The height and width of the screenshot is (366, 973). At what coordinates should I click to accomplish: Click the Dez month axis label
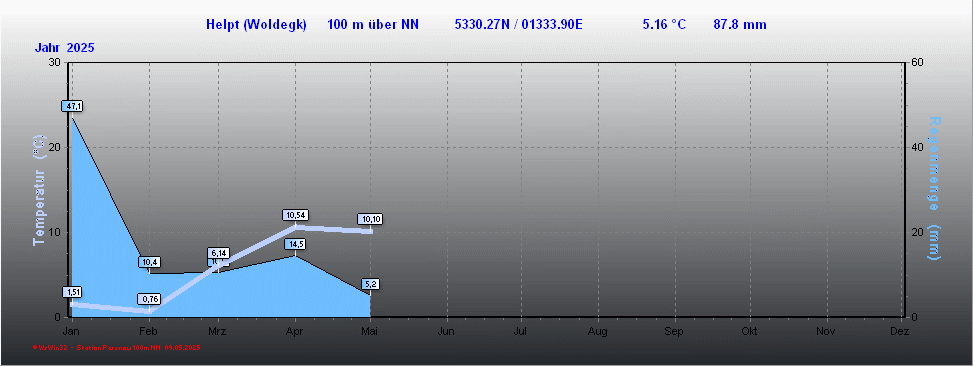899,332
